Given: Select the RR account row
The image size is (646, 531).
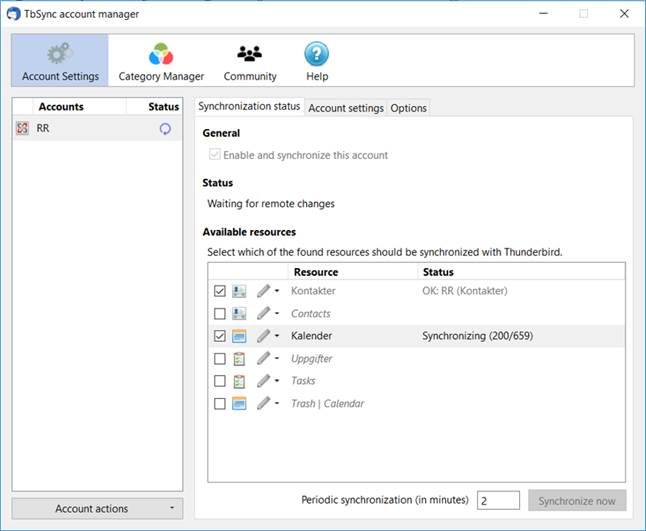Looking at the screenshot, I should pos(97,129).
